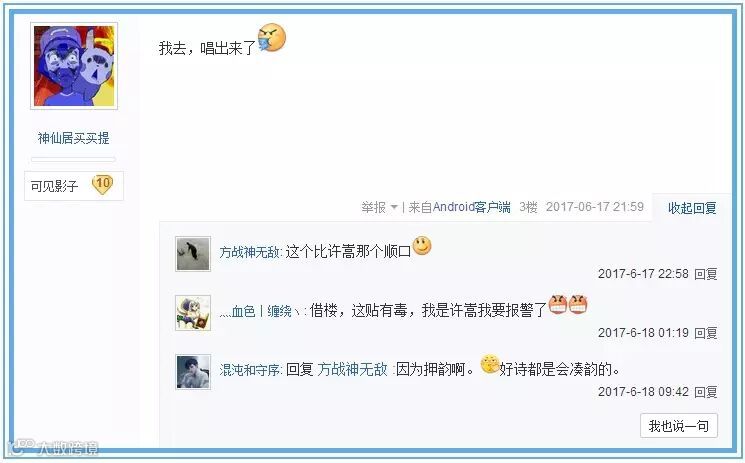Expand the 举报 dropdown arrow
Image resolution: width=745 pixels, height=463 pixels.
(x=394, y=207)
